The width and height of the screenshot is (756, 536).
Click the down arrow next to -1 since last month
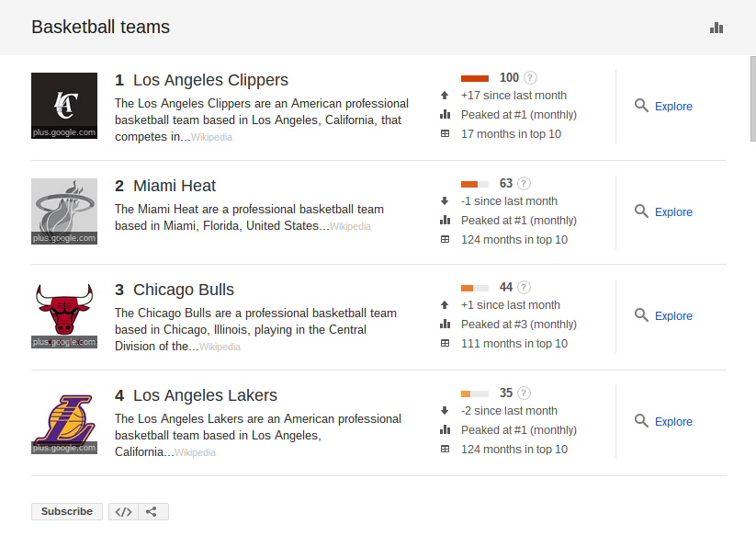pos(445,201)
